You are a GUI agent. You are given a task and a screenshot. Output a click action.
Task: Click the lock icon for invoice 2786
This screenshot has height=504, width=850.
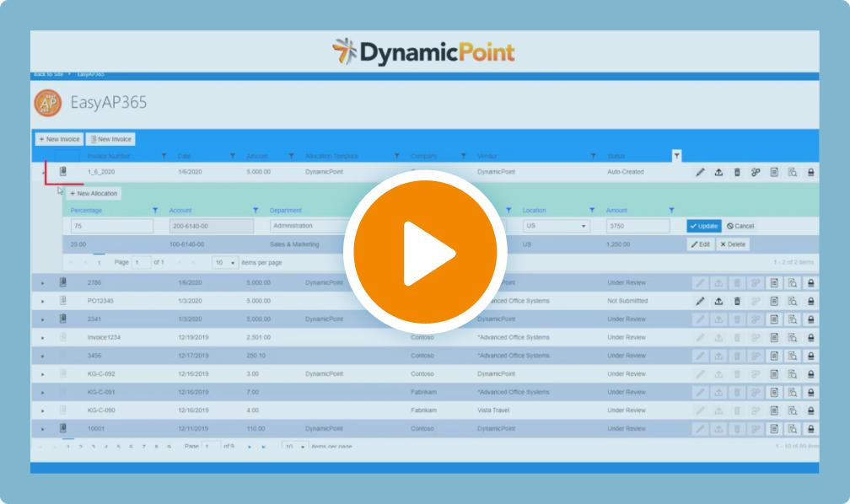pyautogui.click(x=810, y=283)
